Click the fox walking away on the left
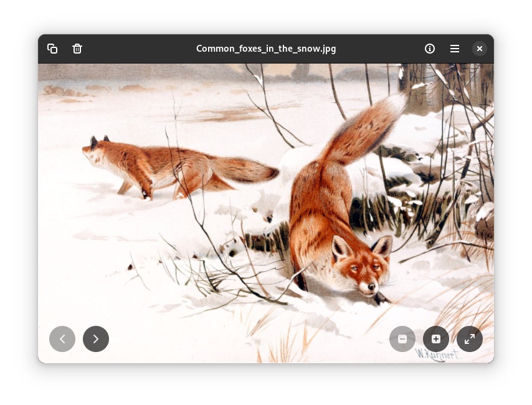 150,165
